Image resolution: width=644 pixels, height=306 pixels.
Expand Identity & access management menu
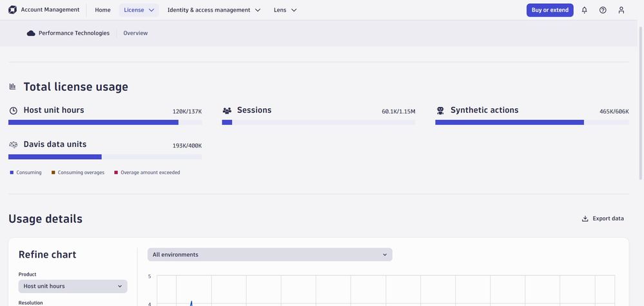214,10
